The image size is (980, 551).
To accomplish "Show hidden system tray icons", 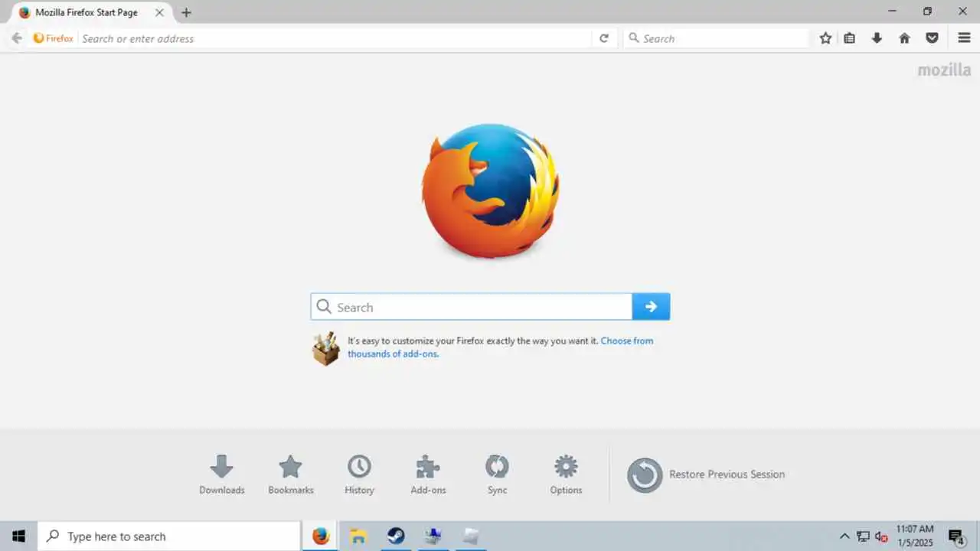I will 844,536.
